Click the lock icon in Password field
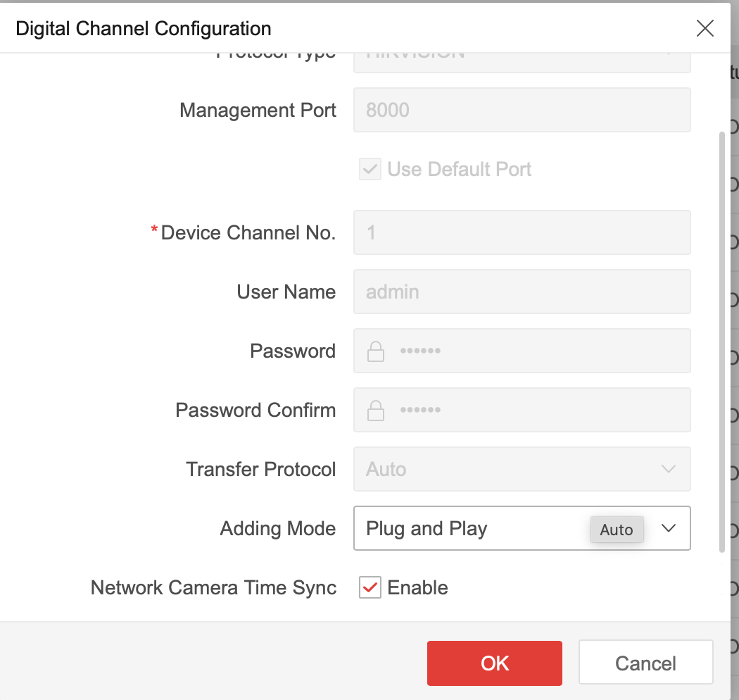This screenshot has height=700, width=739. (x=376, y=351)
